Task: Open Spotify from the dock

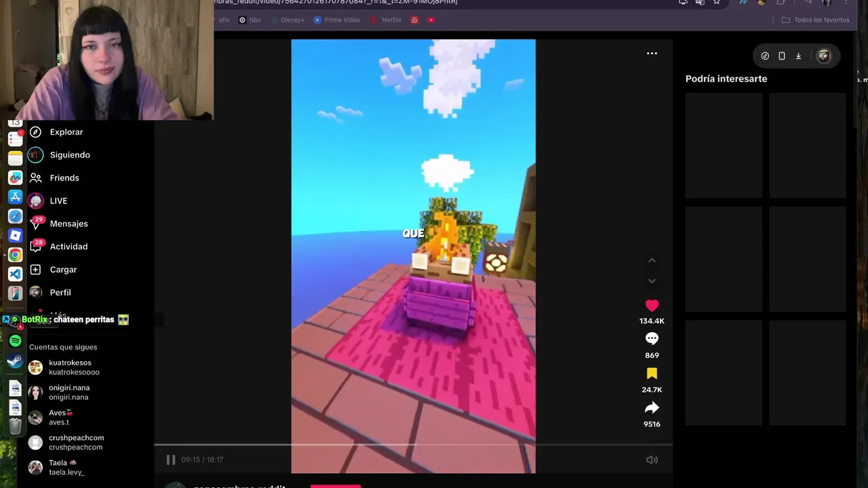Action: (15, 341)
